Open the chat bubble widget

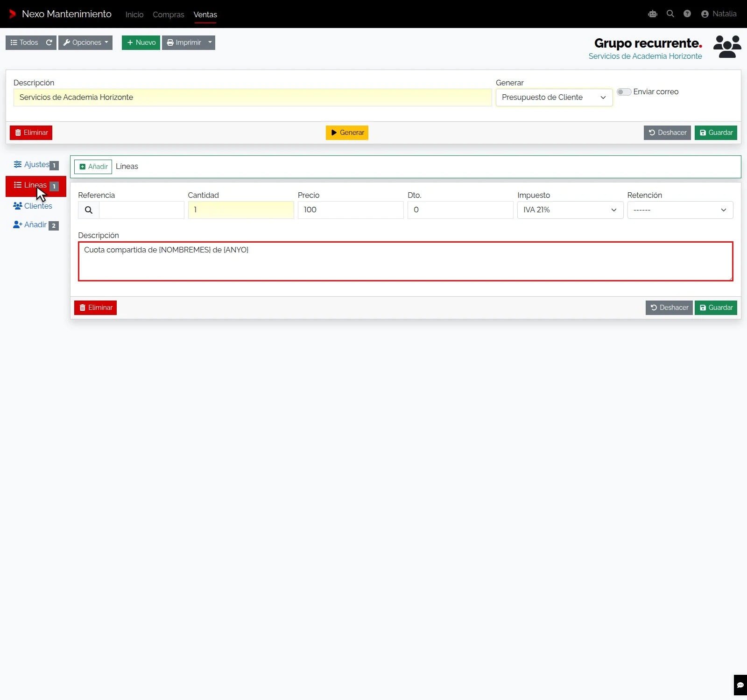(x=740, y=685)
